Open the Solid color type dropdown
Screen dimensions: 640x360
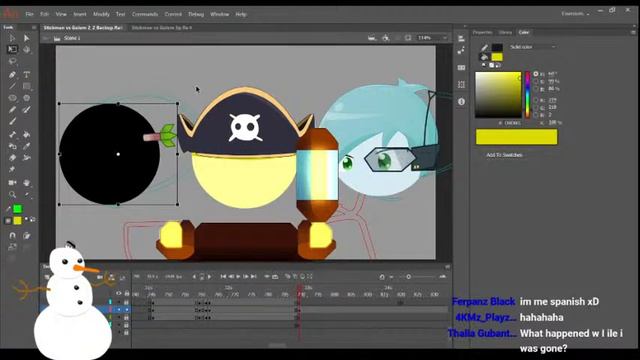[x=533, y=47]
